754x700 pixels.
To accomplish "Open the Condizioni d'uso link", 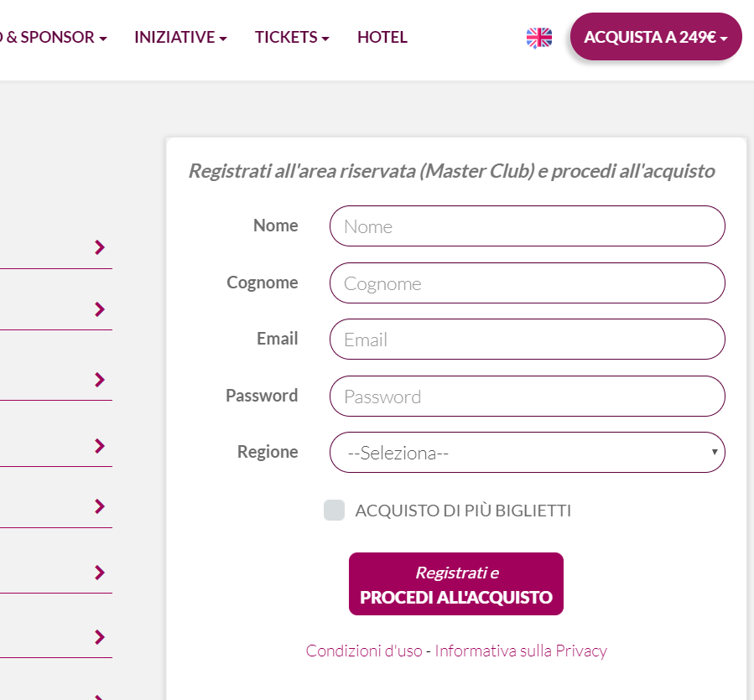I will point(364,651).
